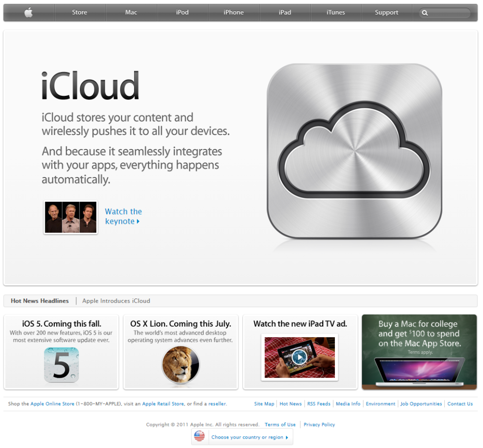
Task: Click the search magnifier icon
Action: point(425,13)
